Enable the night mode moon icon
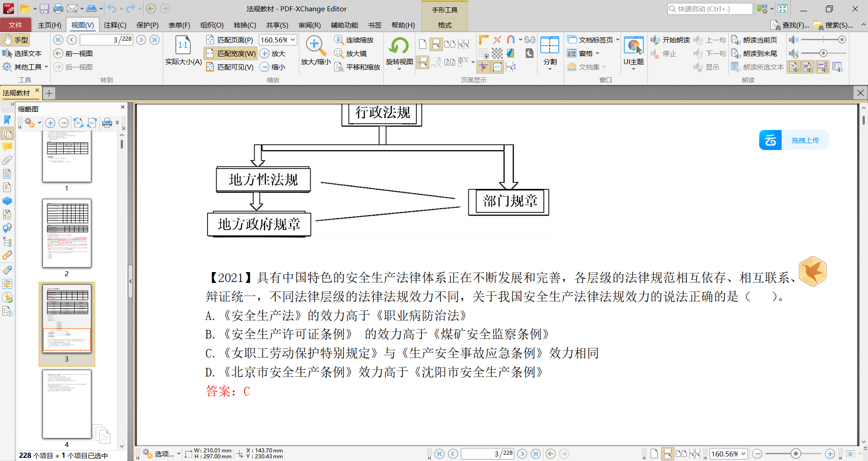868x461 pixels. pos(529,53)
